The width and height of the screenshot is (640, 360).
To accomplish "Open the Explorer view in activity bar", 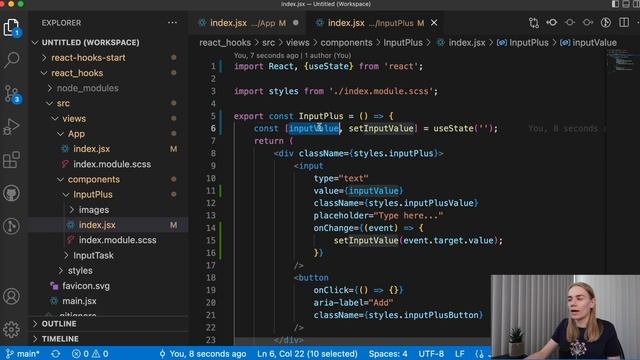I will click(11, 28).
